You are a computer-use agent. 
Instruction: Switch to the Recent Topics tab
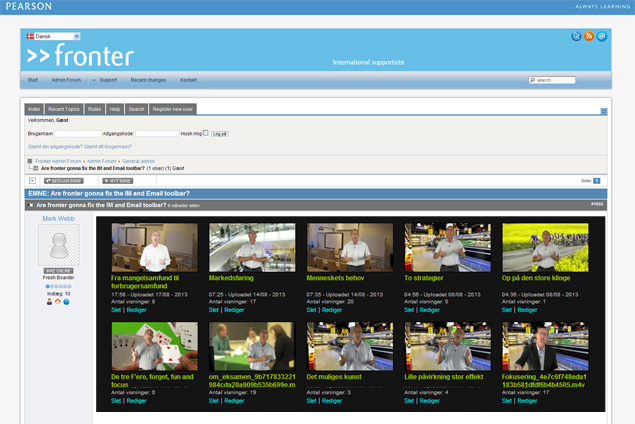[64, 109]
